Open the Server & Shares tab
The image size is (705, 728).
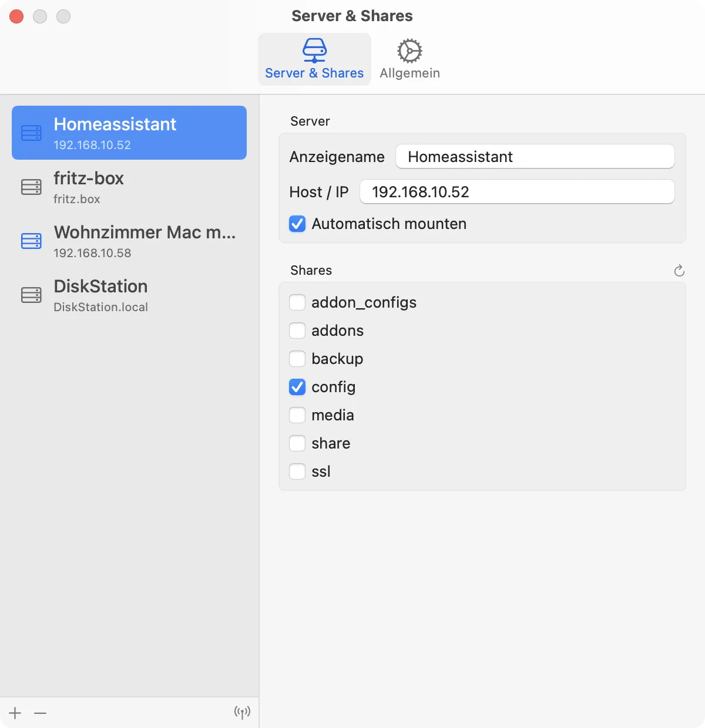point(314,59)
